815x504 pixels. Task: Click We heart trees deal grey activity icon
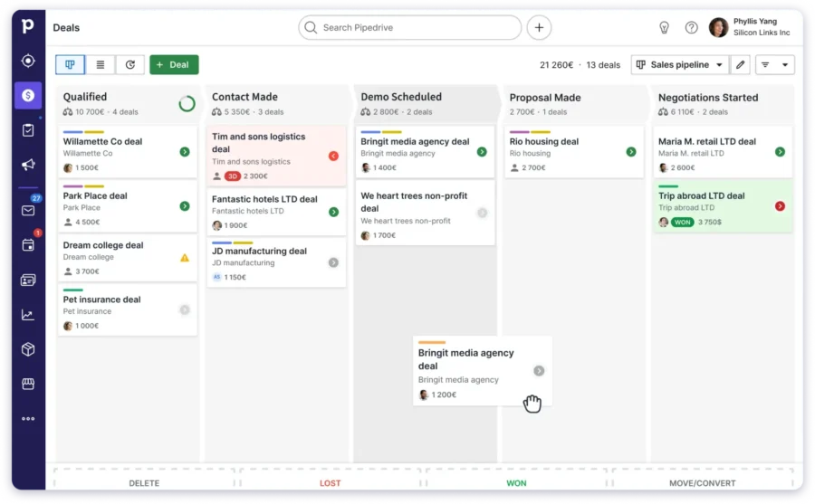point(483,213)
